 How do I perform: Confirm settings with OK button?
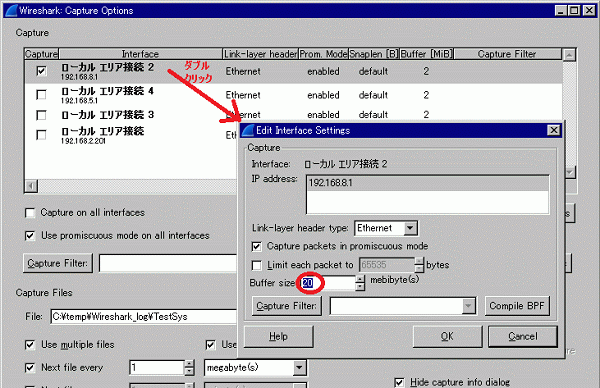(x=447, y=337)
